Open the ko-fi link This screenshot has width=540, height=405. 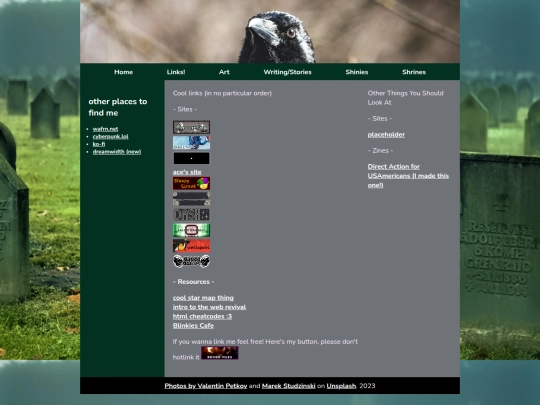99,144
